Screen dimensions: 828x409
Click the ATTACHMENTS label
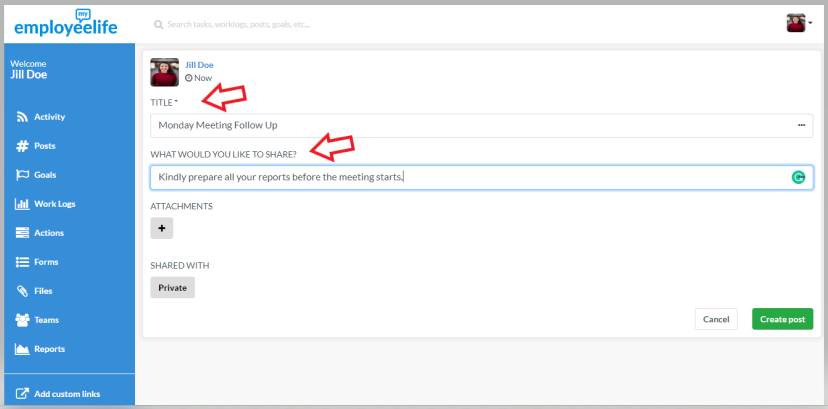point(182,206)
